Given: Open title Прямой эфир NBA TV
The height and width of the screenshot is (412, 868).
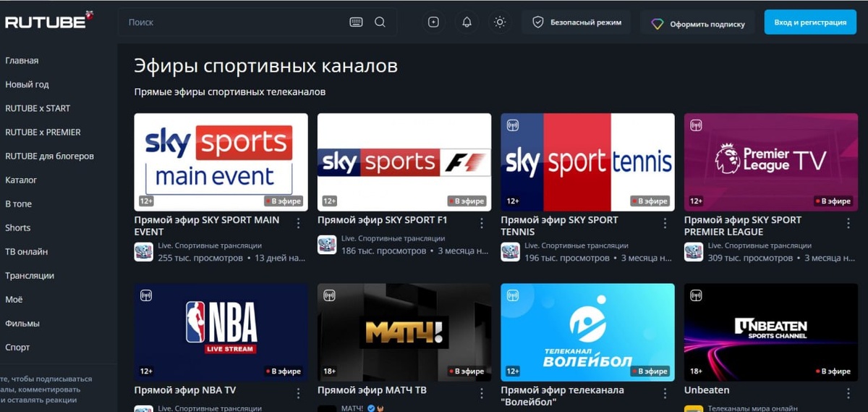Looking at the screenshot, I should click(185, 390).
